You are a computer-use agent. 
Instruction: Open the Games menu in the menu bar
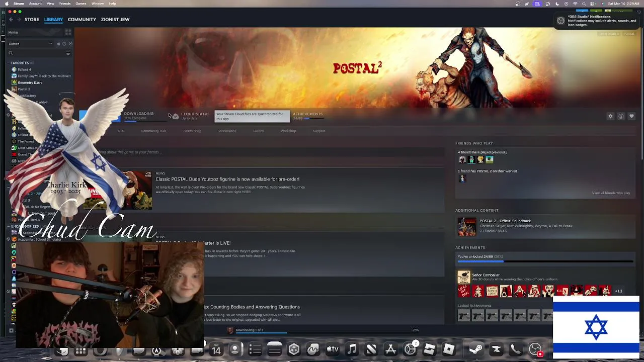point(81,4)
